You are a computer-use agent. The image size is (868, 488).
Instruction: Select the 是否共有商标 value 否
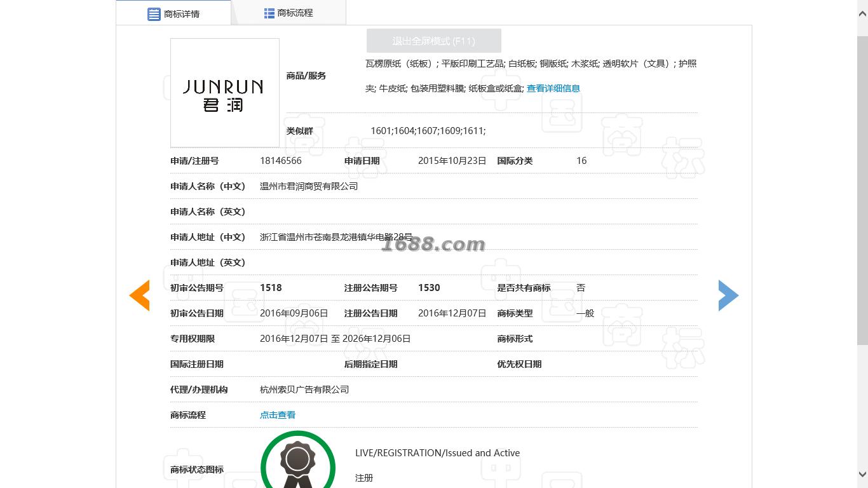(x=581, y=288)
